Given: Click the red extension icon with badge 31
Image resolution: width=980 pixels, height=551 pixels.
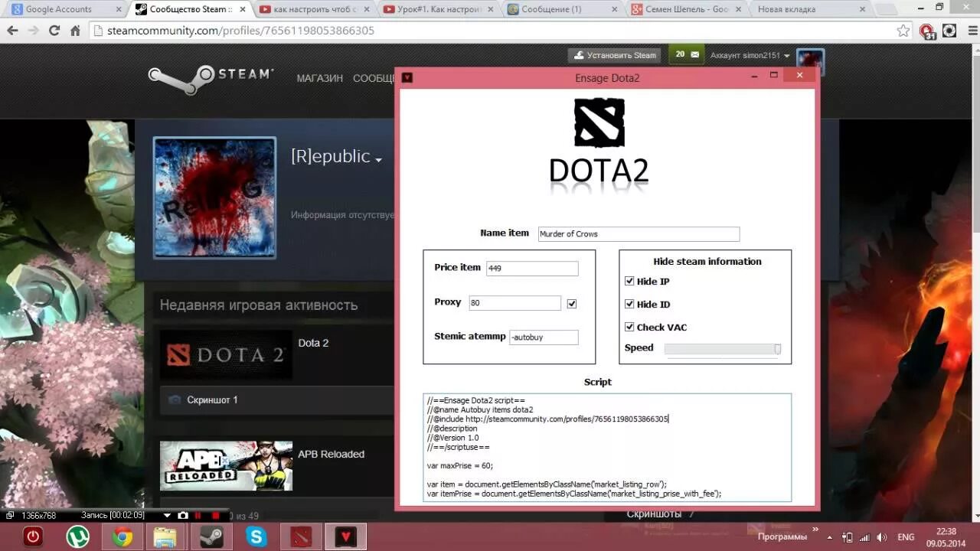Looking at the screenshot, I should click(927, 31).
